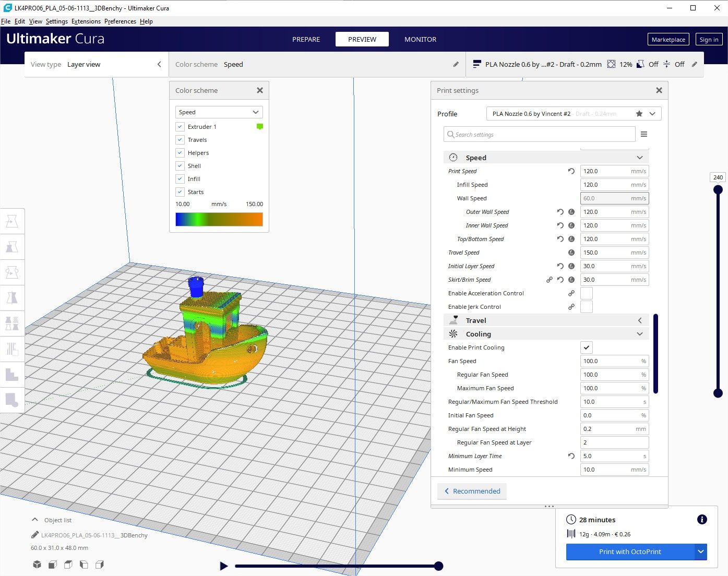Switch to left side view cube icon

[84, 565]
